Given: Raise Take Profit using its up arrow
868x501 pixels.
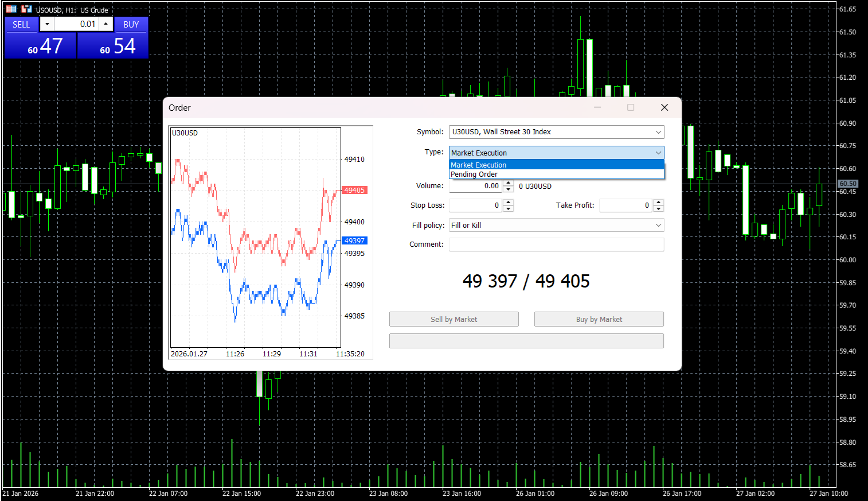Looking at the screenshot, I should pos(659,202).
